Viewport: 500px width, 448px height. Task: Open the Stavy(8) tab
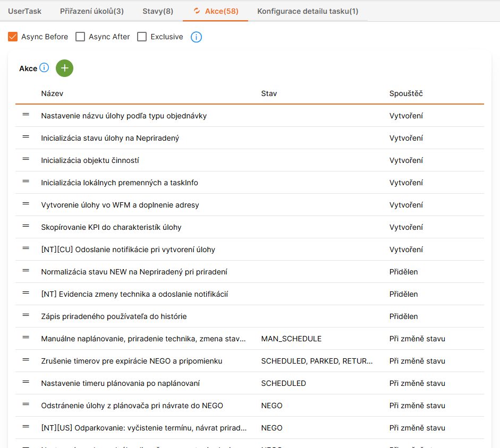pyautogui.click(x=158, y=11)
